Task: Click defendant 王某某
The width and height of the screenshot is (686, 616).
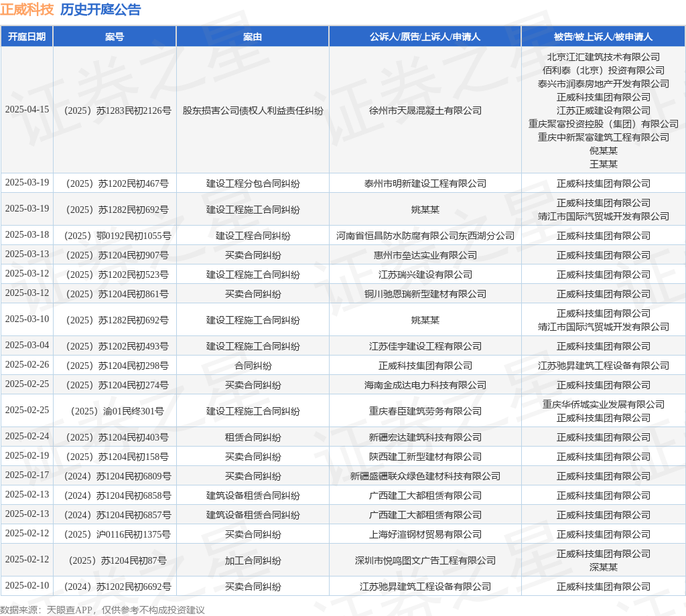Action: [x=604, y=164]
